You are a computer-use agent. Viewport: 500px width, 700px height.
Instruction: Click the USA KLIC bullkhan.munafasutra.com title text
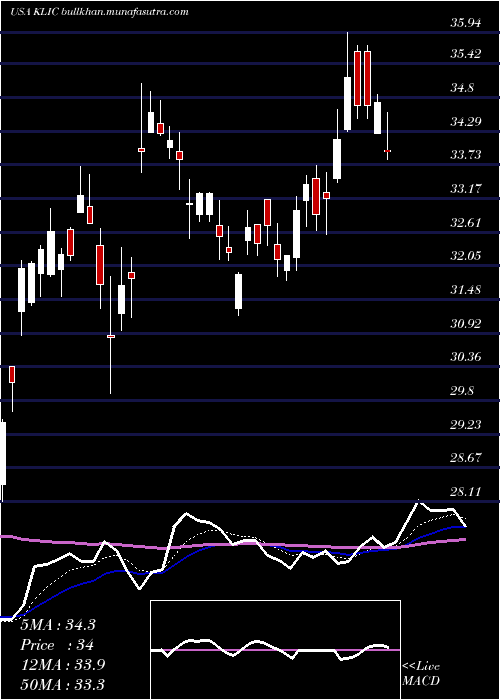[x=99, y=12]
